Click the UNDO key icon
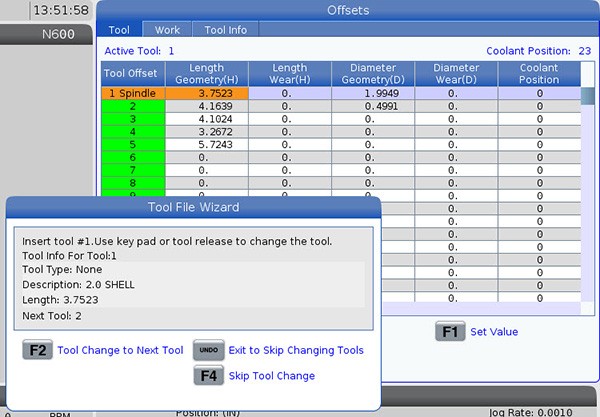Image resolution: width=600 pixels, height=417 pixels. click(x=209, y=350)
